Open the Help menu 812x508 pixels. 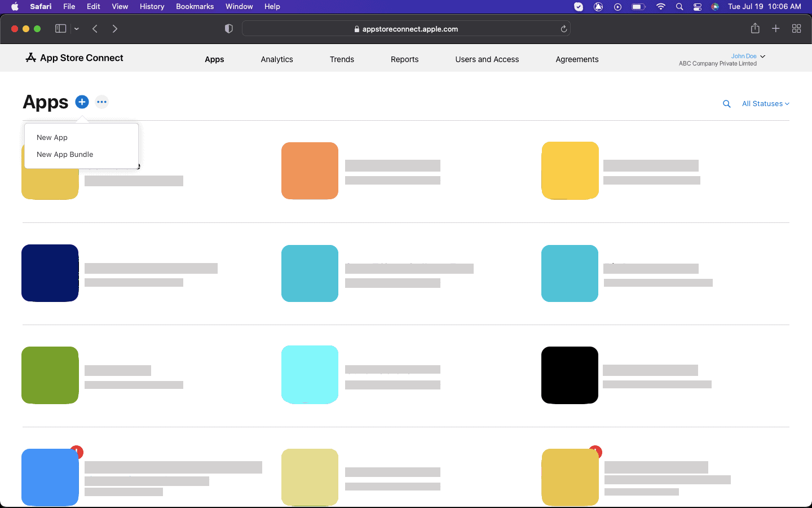pos(272,7)
